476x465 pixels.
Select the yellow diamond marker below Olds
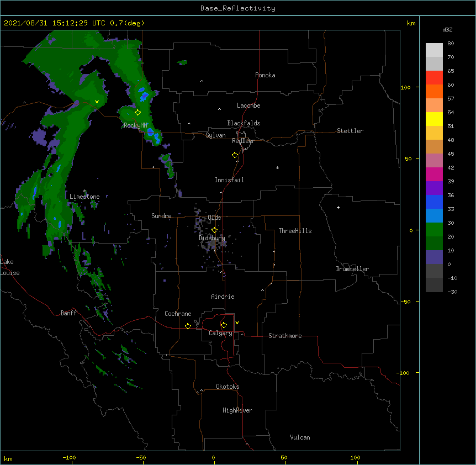point(214,230)
